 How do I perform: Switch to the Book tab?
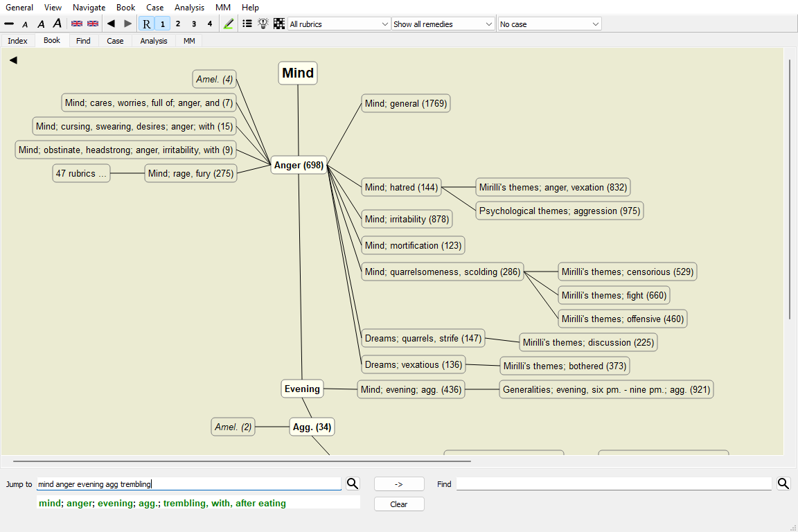[x=52, y=40]
